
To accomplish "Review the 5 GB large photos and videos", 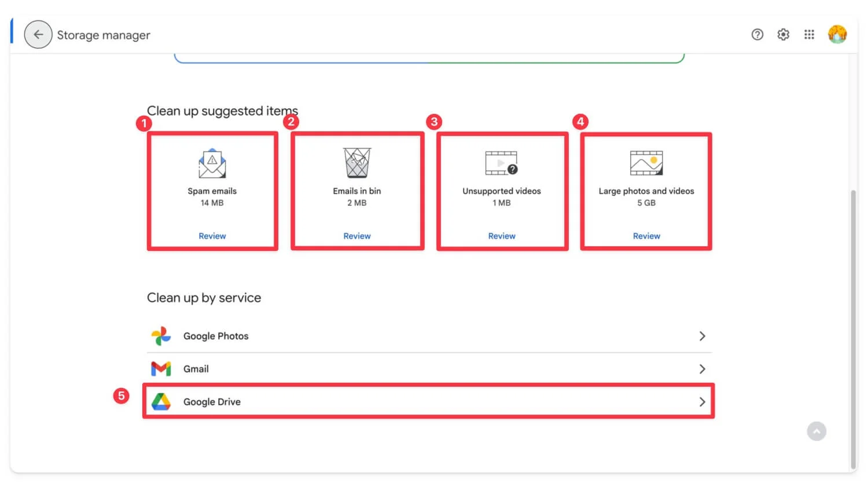I will pyautogui.click(x=646, y=236).
